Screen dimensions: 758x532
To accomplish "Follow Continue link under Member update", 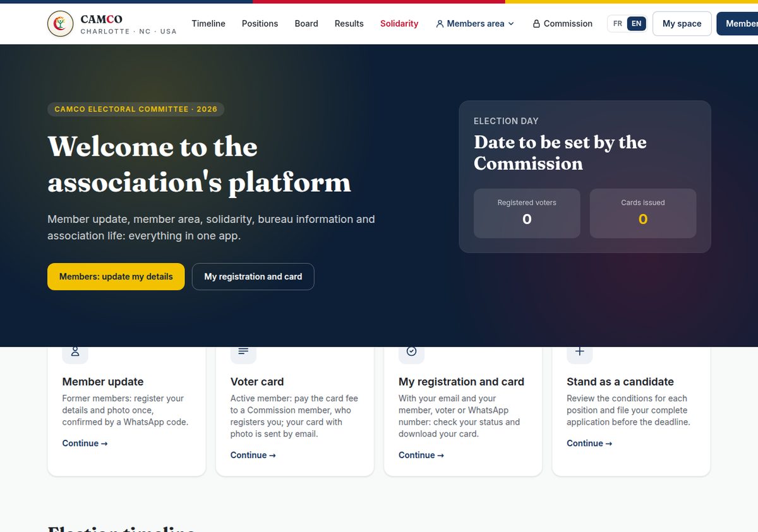I will 85,444.
